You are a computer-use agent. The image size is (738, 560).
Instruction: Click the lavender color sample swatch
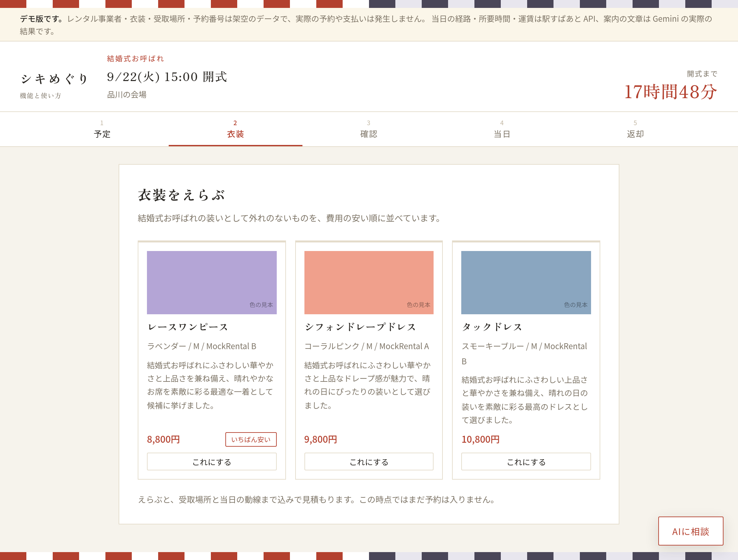(212, 283)
